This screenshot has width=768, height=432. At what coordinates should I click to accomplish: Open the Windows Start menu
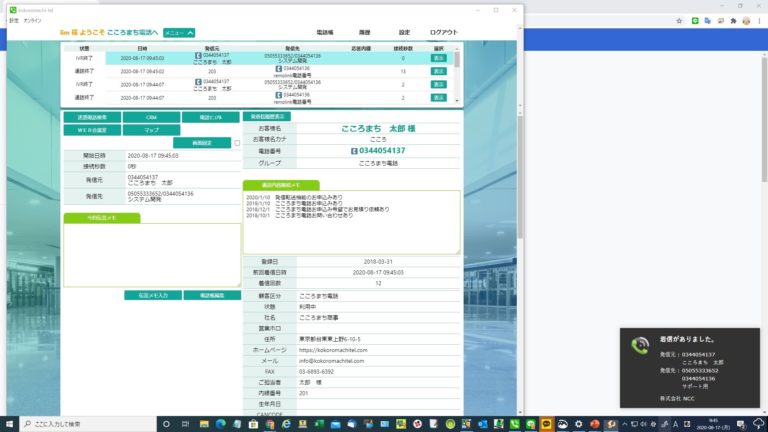pyautogui.click(x=9, y=424)
